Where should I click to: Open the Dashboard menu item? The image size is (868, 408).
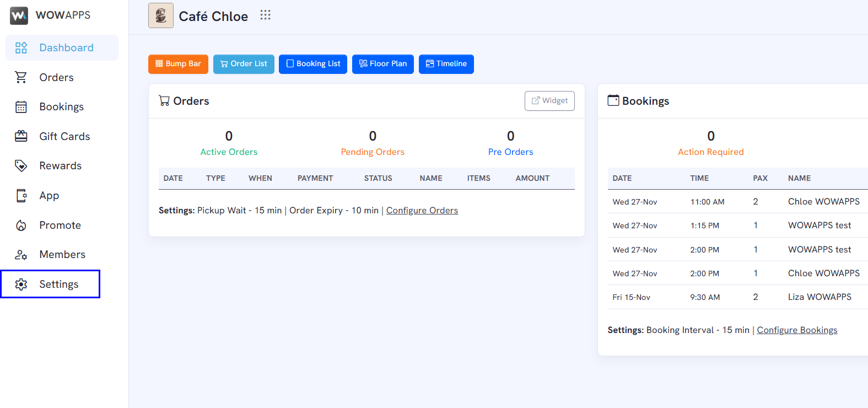pyautogui.click(x=62, y=48)
